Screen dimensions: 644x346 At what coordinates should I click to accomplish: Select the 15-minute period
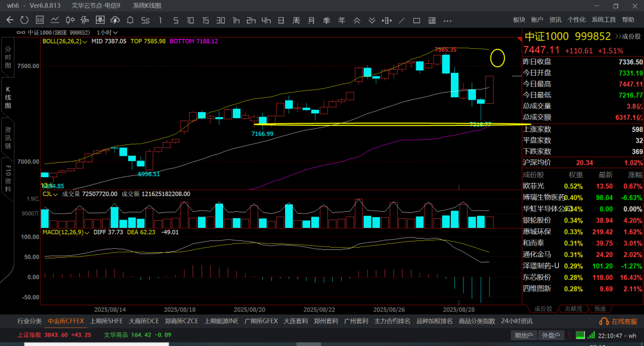coord(205,20)
